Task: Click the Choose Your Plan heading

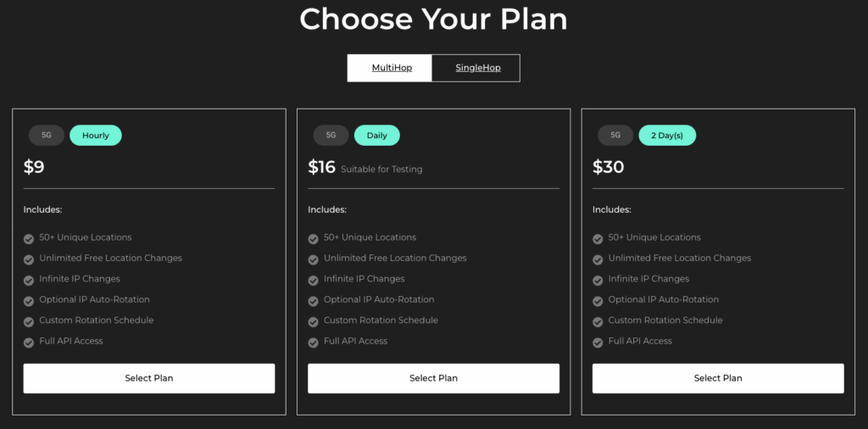Action: [433, 19]
